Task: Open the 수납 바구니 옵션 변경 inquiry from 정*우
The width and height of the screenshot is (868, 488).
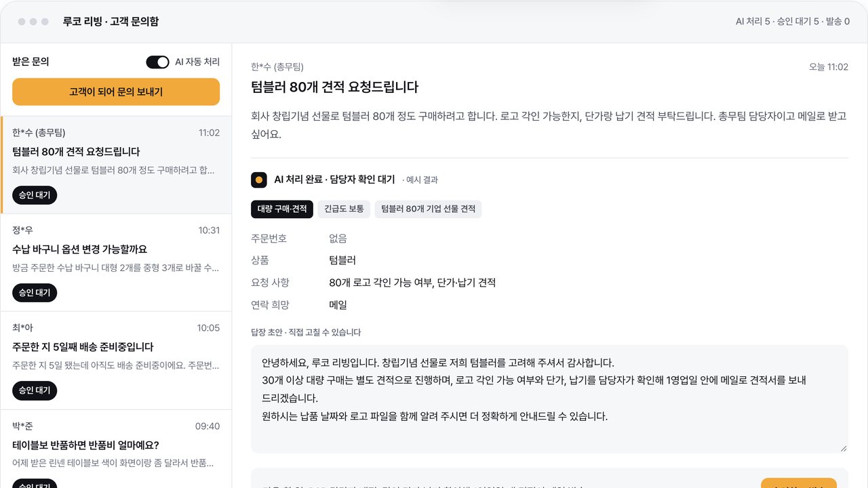Action: 117,263
